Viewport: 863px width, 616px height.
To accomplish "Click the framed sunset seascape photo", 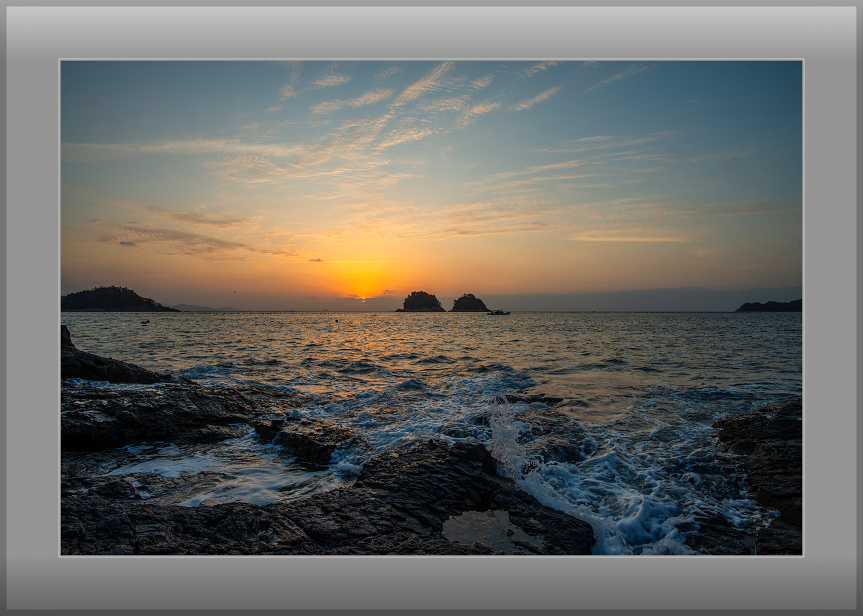I will pyautogui.click(x=431, y=308).
